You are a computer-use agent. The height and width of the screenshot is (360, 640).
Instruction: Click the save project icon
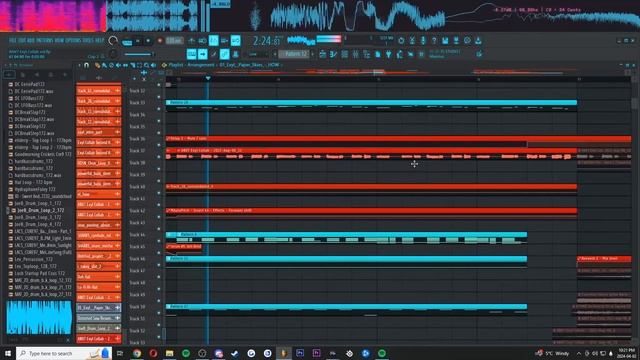[x=445, y=41]
